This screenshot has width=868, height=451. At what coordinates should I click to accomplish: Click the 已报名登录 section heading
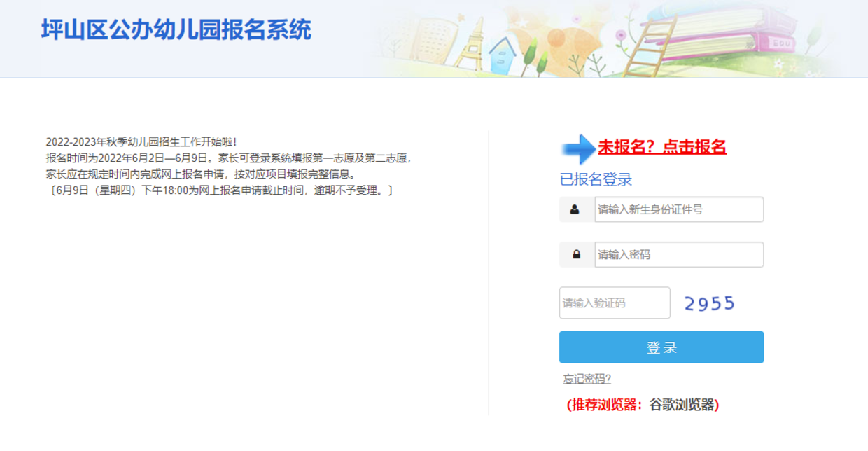point(596,180)
